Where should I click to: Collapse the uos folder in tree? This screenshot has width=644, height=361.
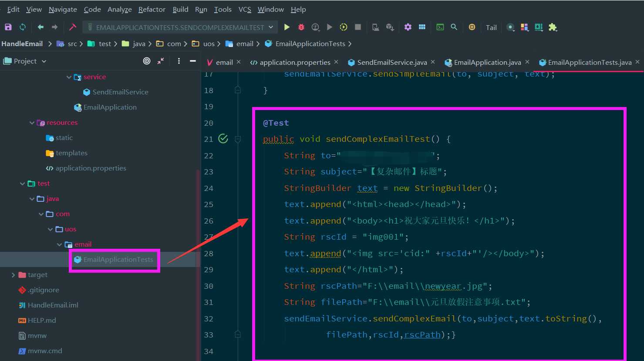[51, 229]
